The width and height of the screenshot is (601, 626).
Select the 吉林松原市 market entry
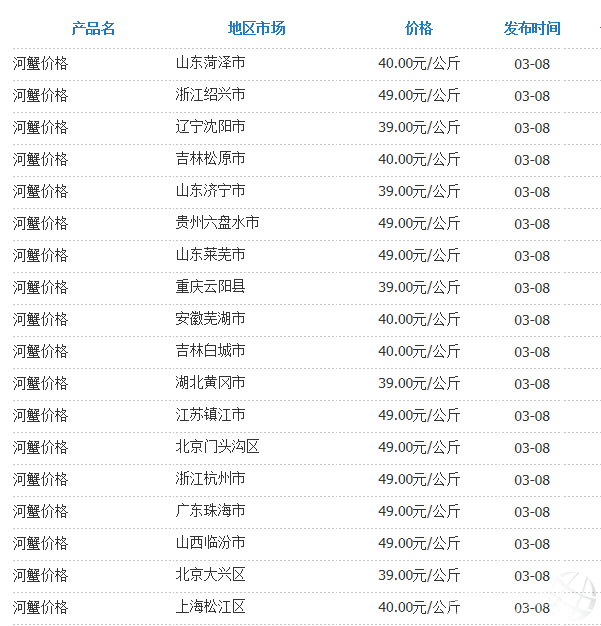pos(210,160)
